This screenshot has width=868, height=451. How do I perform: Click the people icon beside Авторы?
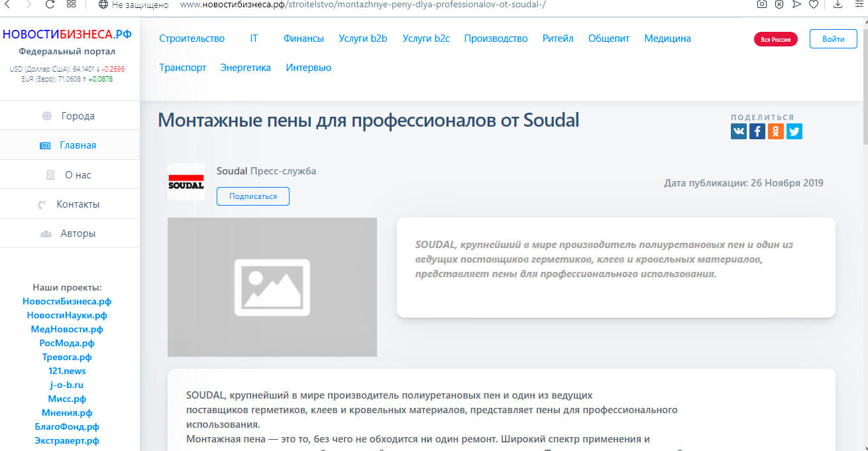point(46,233)
